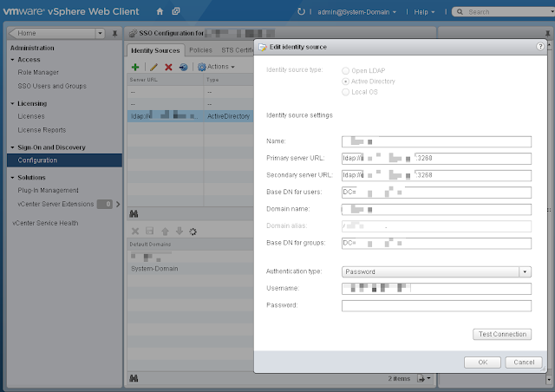The width and height of the screenshot is (555, 392).
Task: Collapse Sign-On and Discovery section
Action: [12, 147]
